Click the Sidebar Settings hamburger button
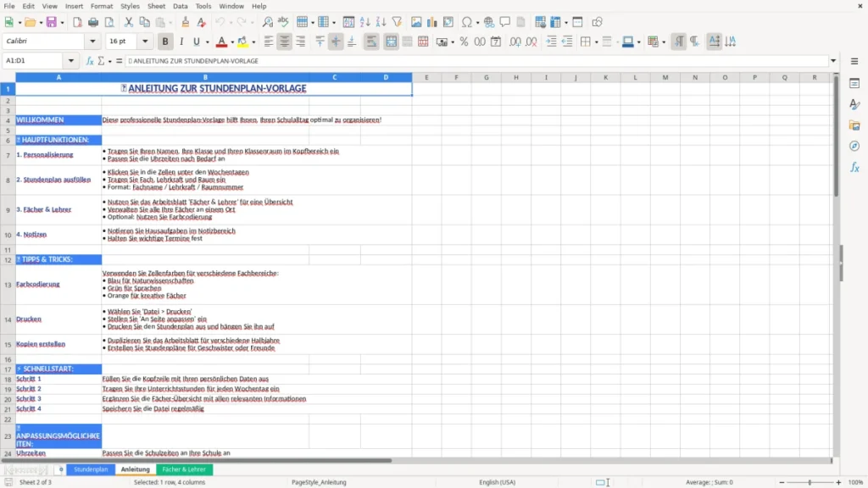 (x=854, y=61)
